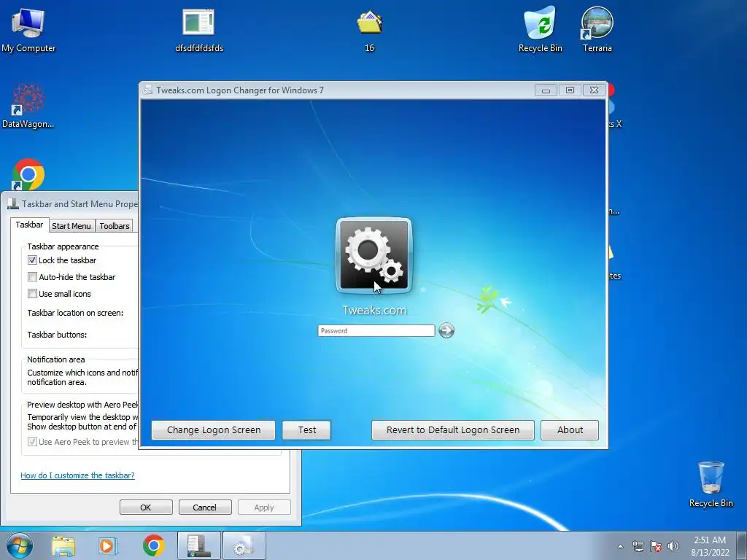Launch the Terraria desktop shortcut
Screen dimensions: 747x560
597,29
